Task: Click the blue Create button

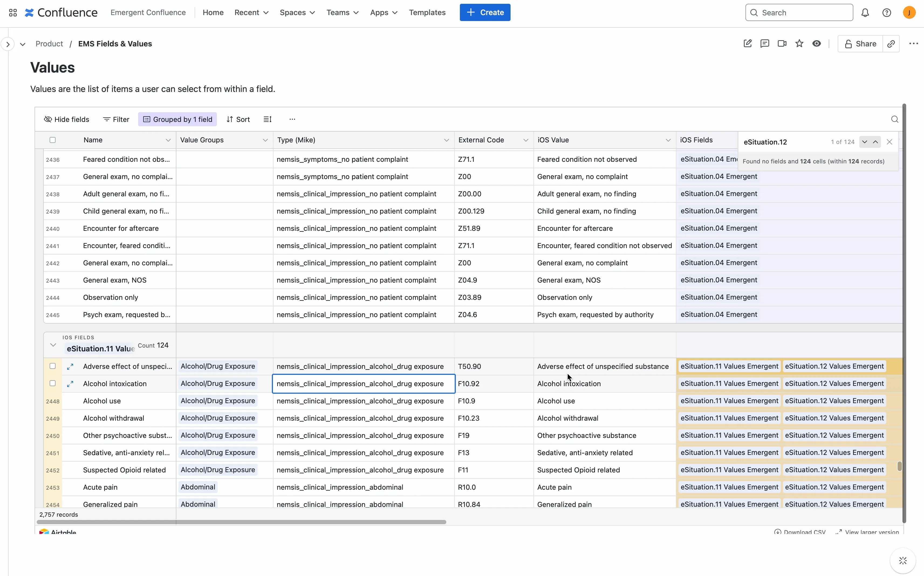Action: 485,13
